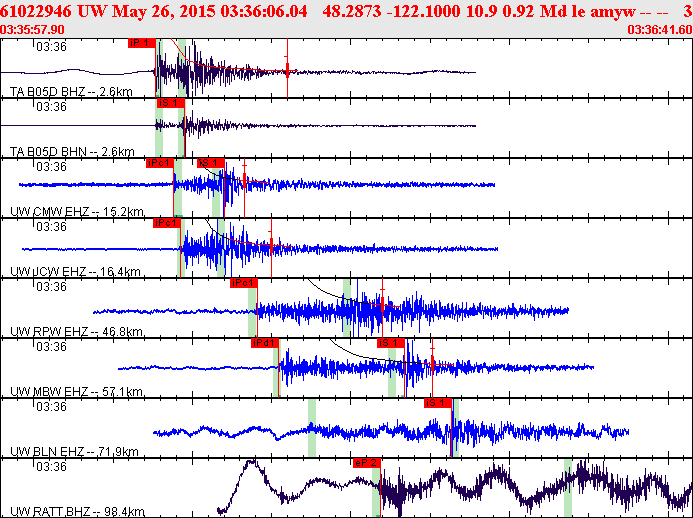This screenshot has height=518, width=693.
Task: Click the iS 1 pick flag on UW MBW trace
Action: pyautogui.click(x=391, y=343)
